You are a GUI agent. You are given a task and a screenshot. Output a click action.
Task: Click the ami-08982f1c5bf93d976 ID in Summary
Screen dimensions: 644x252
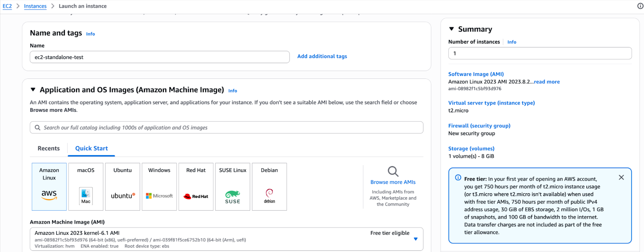point(475,89)
